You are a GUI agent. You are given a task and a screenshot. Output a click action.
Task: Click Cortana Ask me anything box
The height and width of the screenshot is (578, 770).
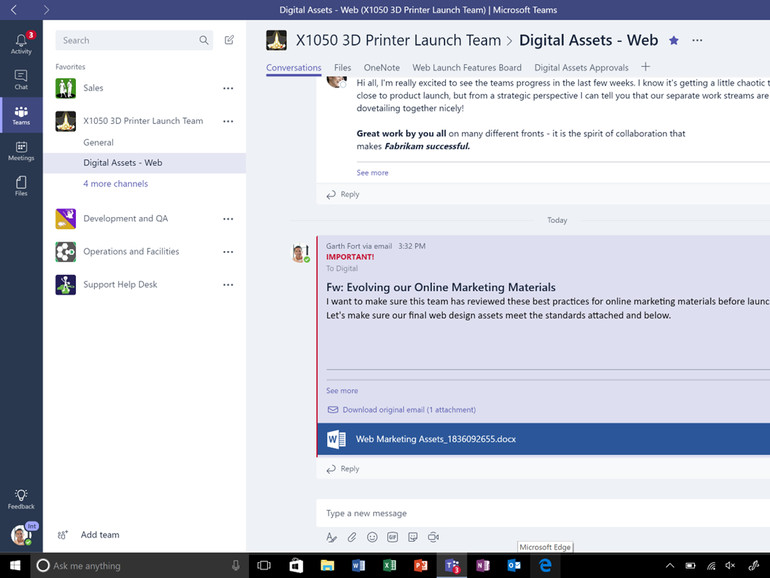click(x=138, y=566)
